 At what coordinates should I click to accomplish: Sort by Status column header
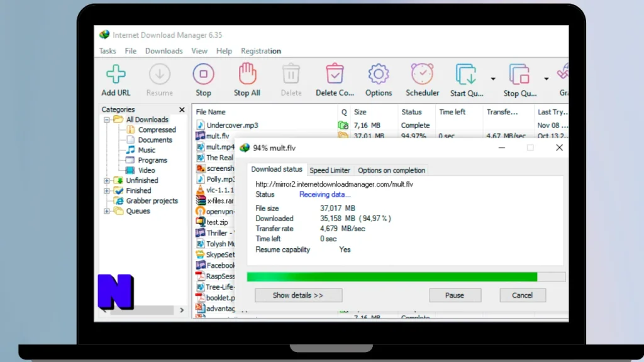click(416, 112)
